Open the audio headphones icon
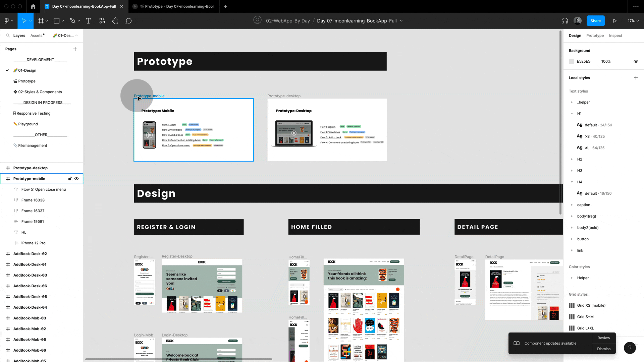The width and height of the screenshot is (644, 362). 565,21
